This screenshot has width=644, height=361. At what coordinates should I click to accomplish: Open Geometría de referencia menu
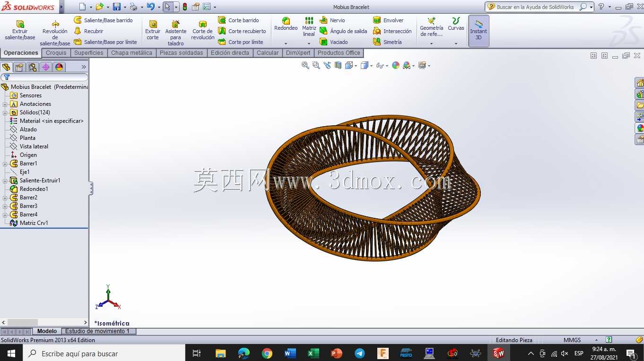[x=431, y=27]
